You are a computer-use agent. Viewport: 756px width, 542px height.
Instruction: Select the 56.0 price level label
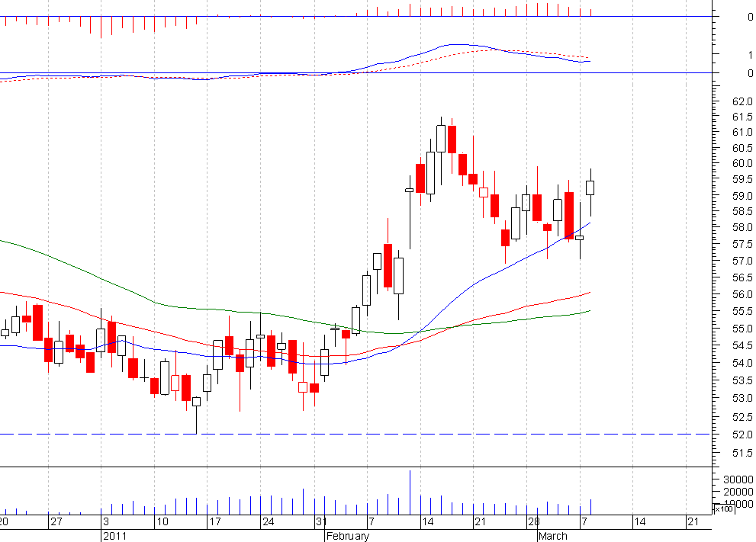[742, 294]
